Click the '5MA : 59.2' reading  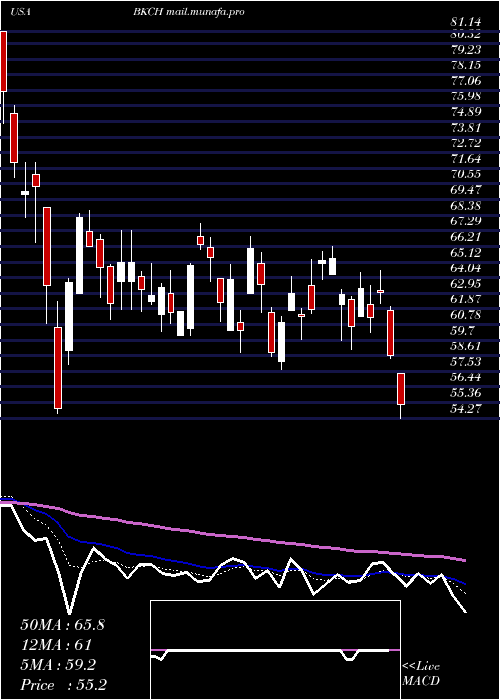tap(58, 666)
